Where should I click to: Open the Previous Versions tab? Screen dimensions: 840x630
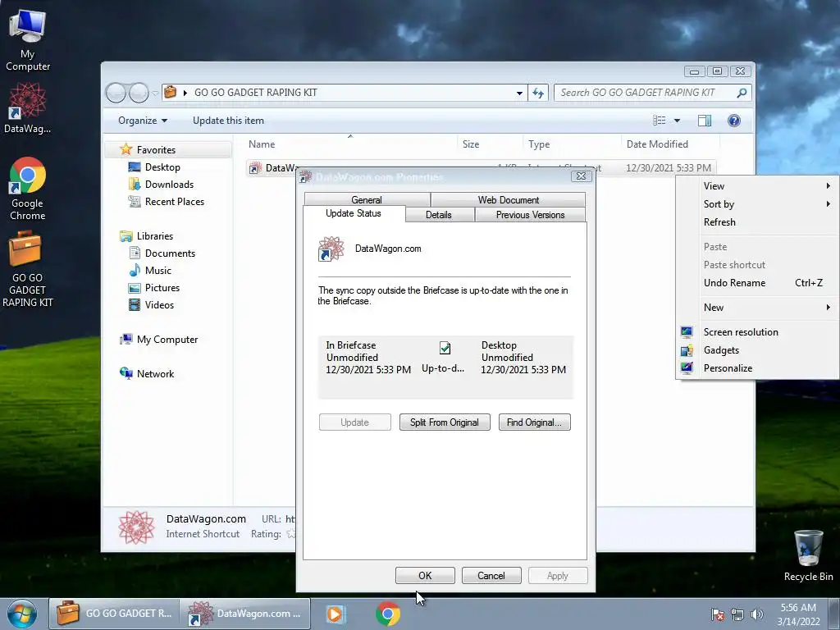pos(531,215)
